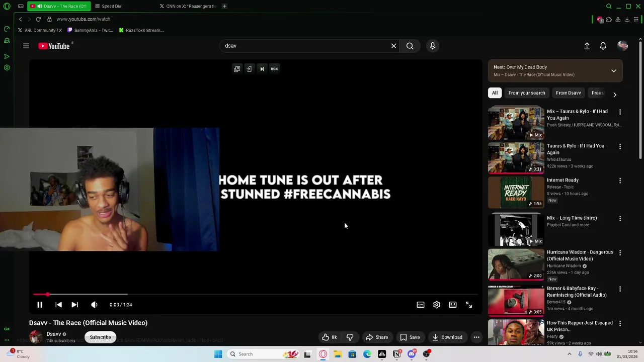Pause the video playback
Viewport: 644px width, 362px height.
tap(40, 305)
